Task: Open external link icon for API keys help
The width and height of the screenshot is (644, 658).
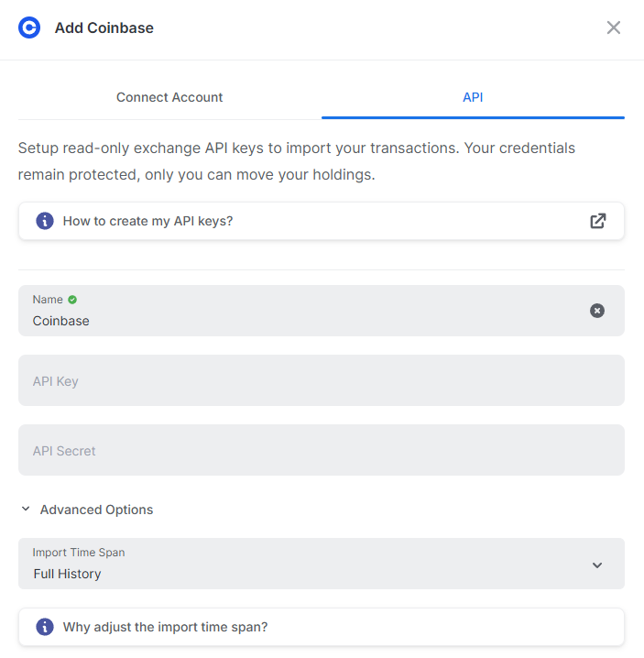Action: tap(598, 221)
